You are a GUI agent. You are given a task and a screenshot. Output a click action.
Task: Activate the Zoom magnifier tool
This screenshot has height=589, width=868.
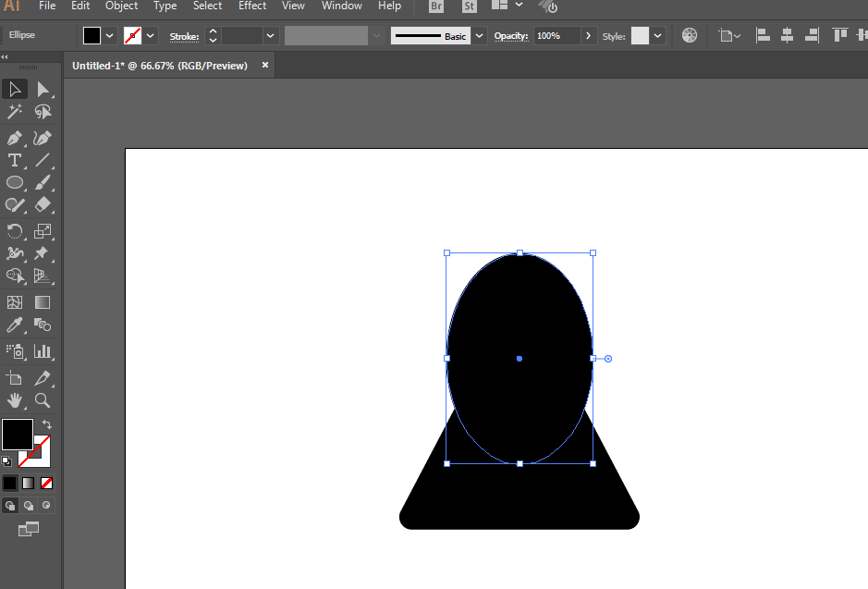click(x=43, y=400)
